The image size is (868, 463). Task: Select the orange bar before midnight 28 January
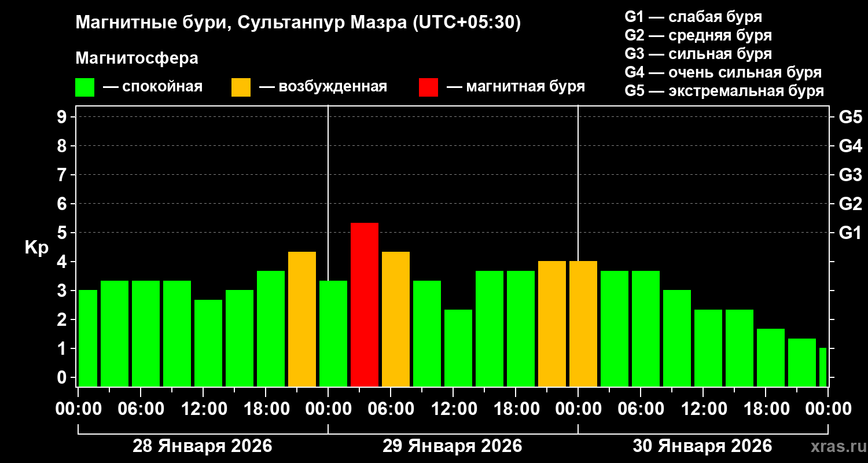coord(302,319)
